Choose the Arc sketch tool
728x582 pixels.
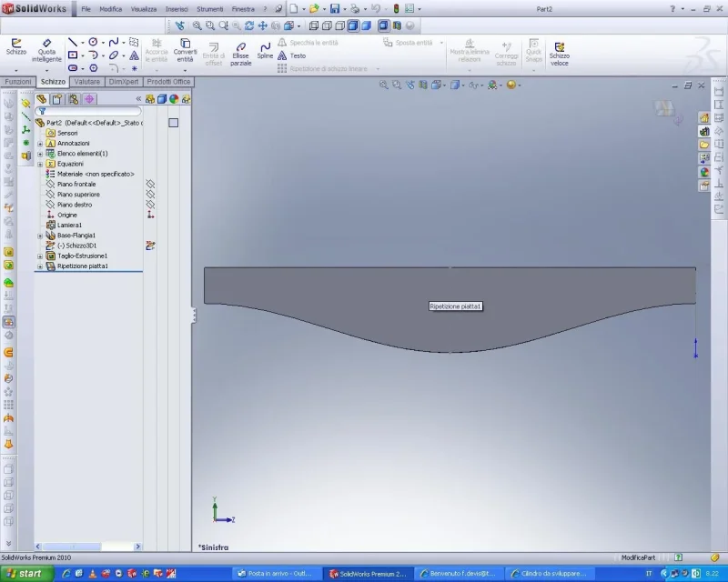click(x=93, y=55)
